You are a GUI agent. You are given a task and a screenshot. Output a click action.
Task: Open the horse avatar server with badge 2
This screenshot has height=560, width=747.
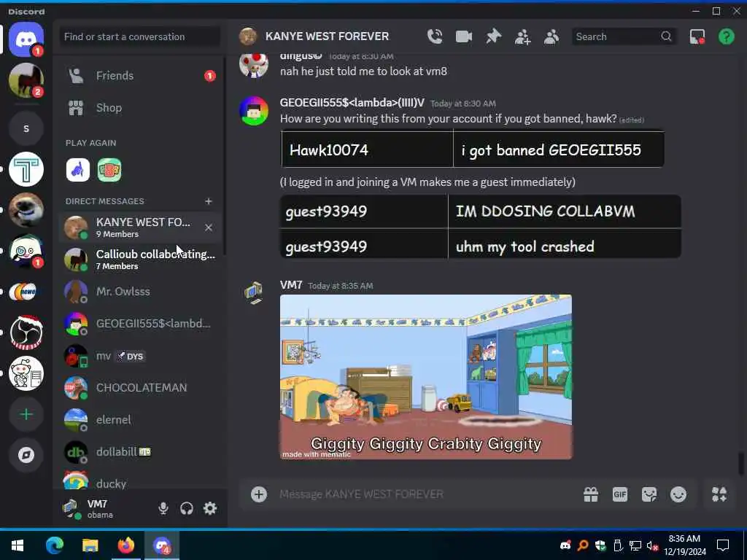(x=26, y=80)
